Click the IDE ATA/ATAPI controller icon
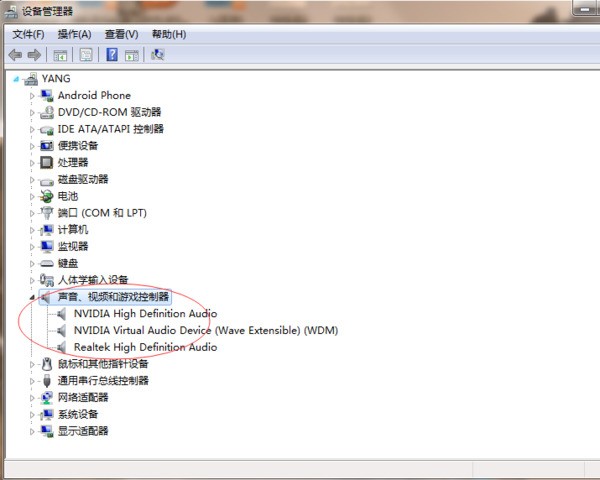The width and height of the screenshot is (600, 480). pos(47,130)
